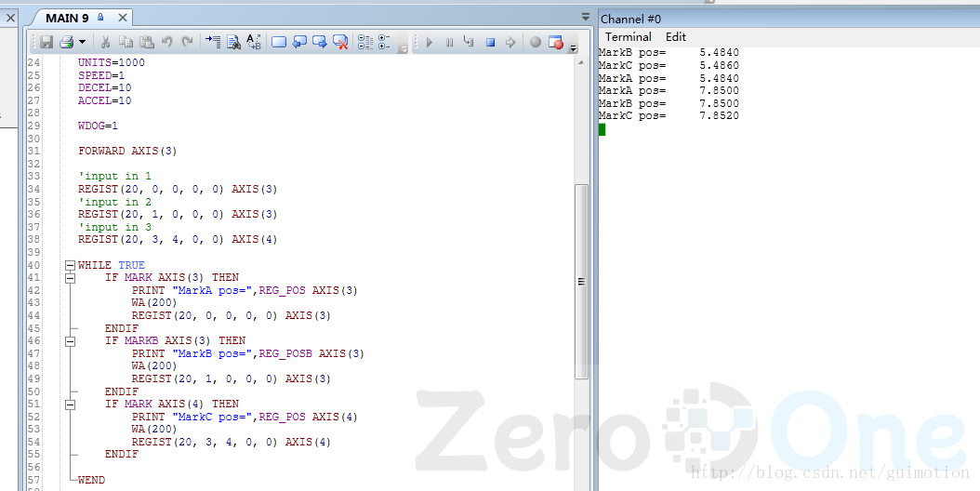
Task: Click the 'input in 3 comment
Action: click(114, 226)
